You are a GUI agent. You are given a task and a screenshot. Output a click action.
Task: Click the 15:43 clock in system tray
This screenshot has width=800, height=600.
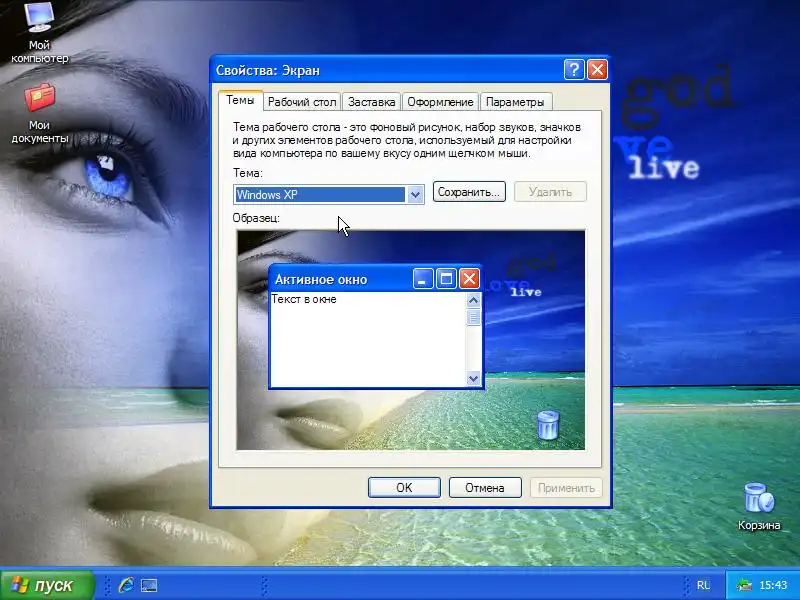click(773, 585)
